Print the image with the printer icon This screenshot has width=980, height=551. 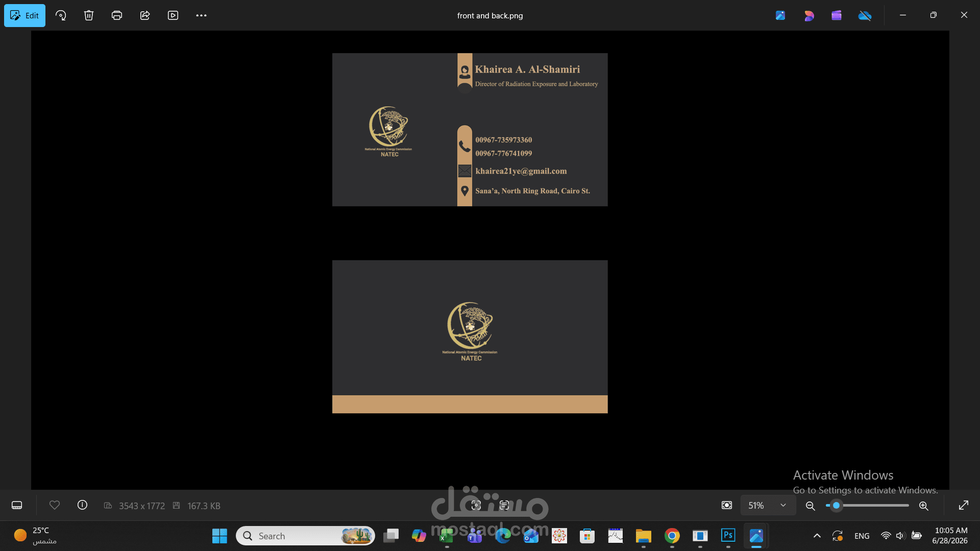pyautogui.click(x=117, y=15)
